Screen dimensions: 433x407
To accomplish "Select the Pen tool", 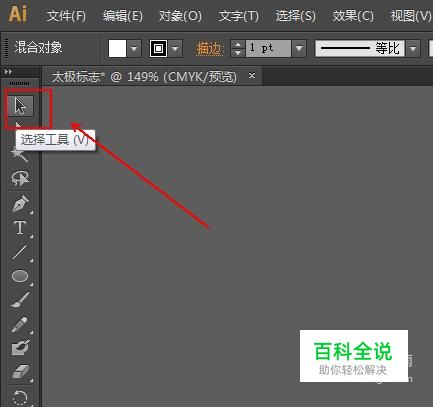I will [20, 204].
